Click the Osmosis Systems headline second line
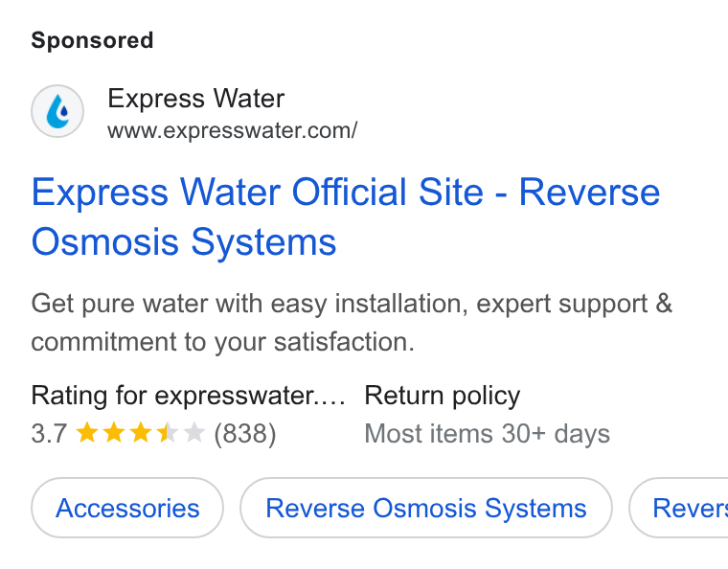Viewport: 728px width, 569px height. point(183,241)
